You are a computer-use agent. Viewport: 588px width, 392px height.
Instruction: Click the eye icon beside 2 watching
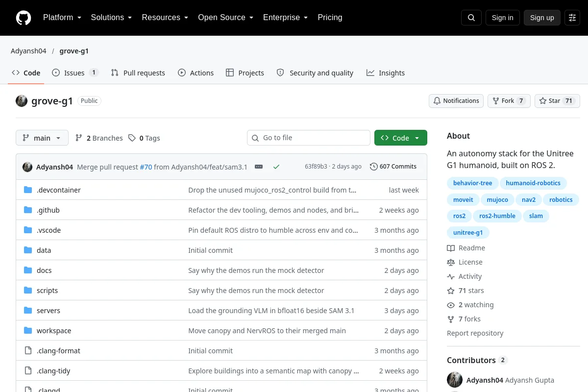pyautogui.click(x=451, y=305)
